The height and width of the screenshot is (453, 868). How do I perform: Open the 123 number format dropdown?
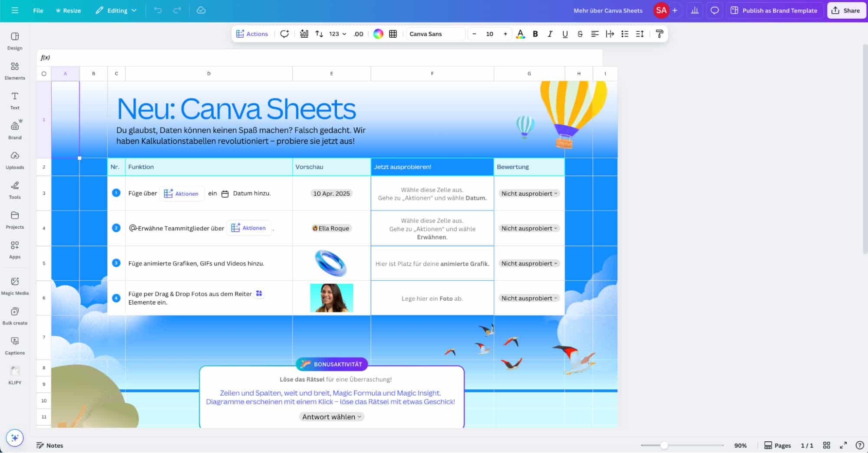[337, 34]
